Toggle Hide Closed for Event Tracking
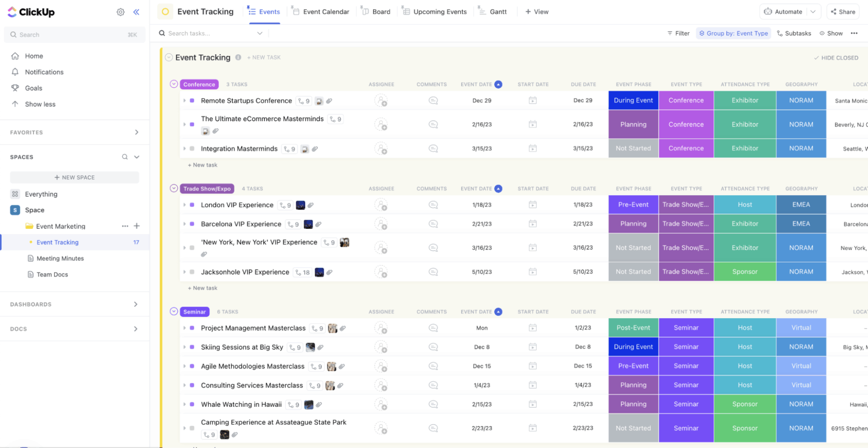The height and width of the screenshot is (448, 868). (836, 57)
